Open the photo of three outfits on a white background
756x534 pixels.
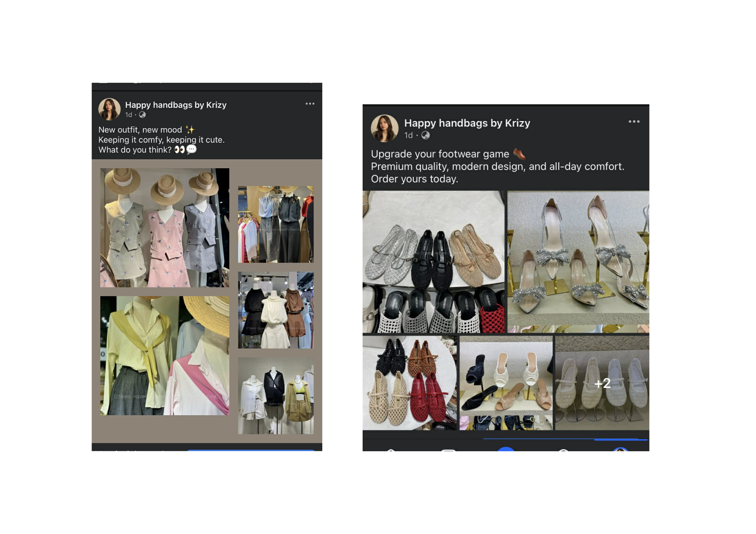pyautogui.click(x=275, y=396)
